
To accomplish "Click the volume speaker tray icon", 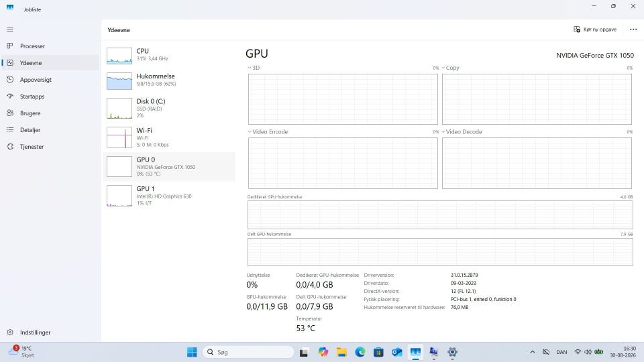I will [588, 352].
